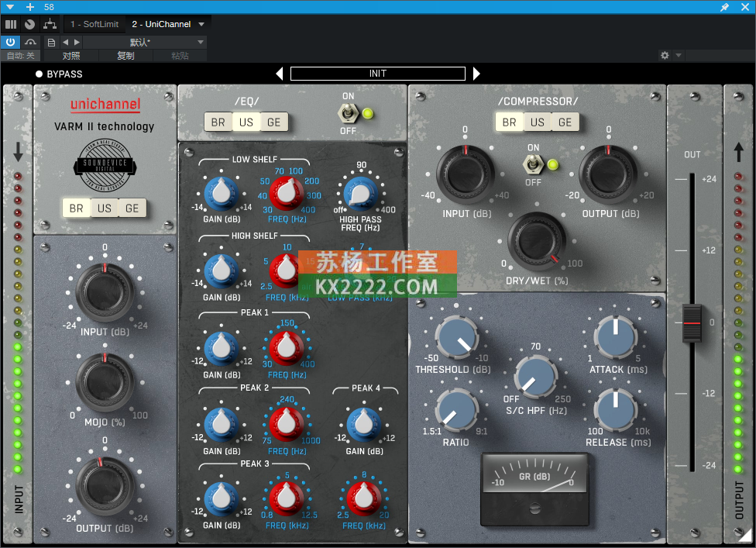Viewport: 756px width, 548px height.
Task: Open the routing view icon
Action: [50, 24]
